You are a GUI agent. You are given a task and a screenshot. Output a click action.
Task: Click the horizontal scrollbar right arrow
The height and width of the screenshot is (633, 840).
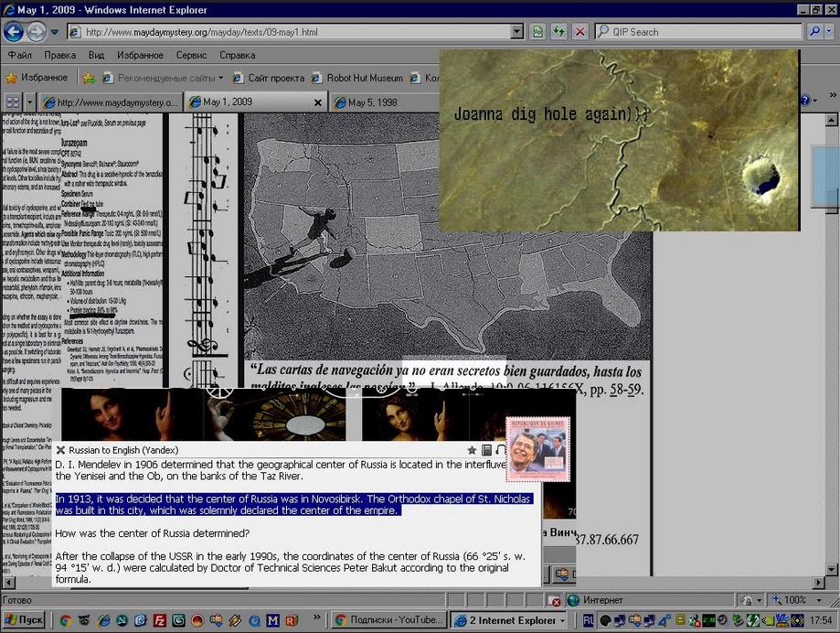819,582
